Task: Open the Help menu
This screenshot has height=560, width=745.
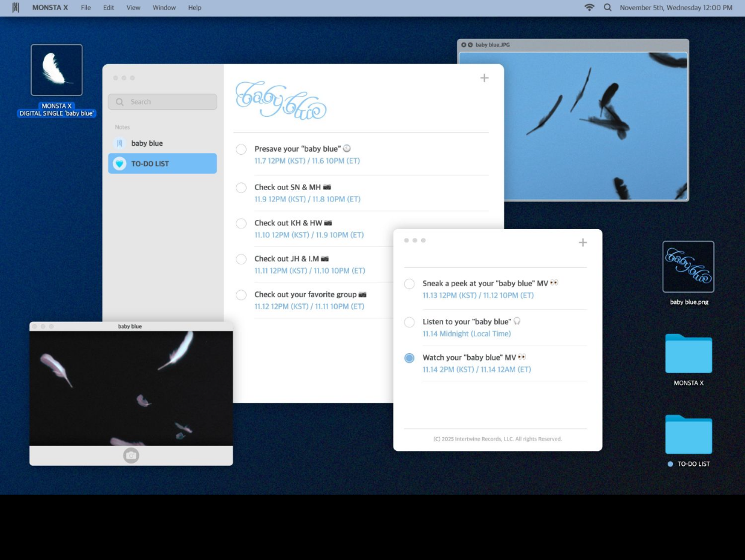Action: [194, 8]
